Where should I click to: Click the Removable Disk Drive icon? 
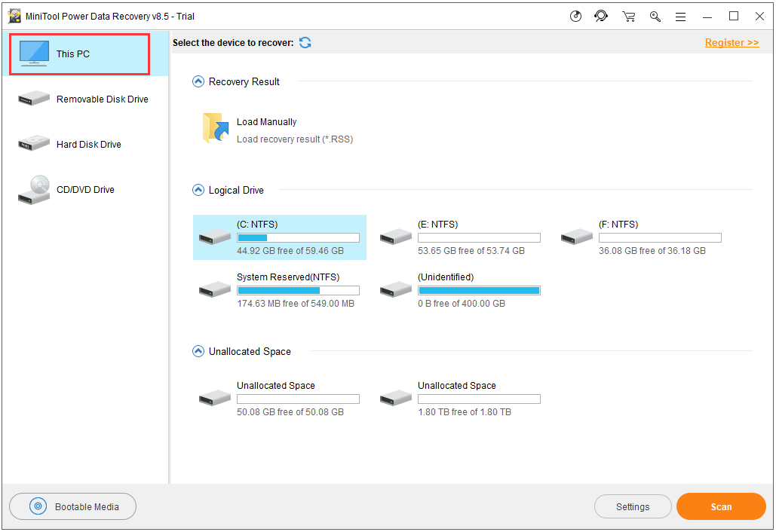point(34,98)
